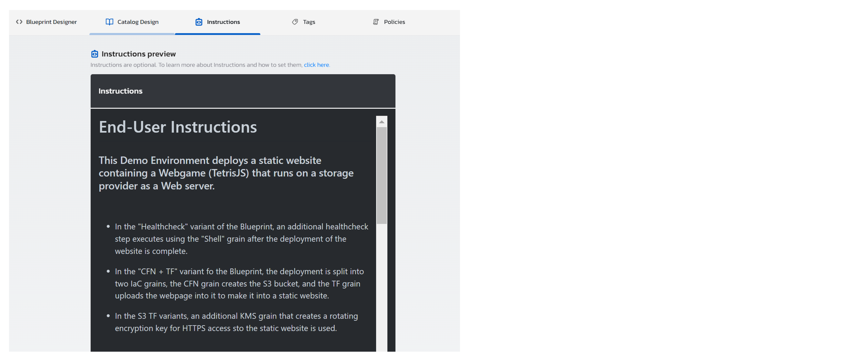Image resolution: width=868 pixels, height=362 pixels.
Task: Click the Demo Environment description paragraph
Action: (226, 173)
